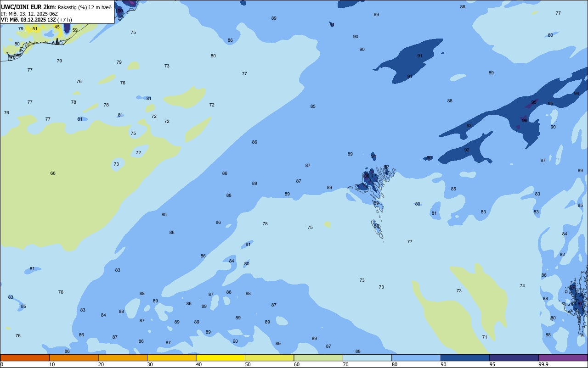Click the humidity value 93 on the map
Screen dimensions: 588x368
[469, 126]
